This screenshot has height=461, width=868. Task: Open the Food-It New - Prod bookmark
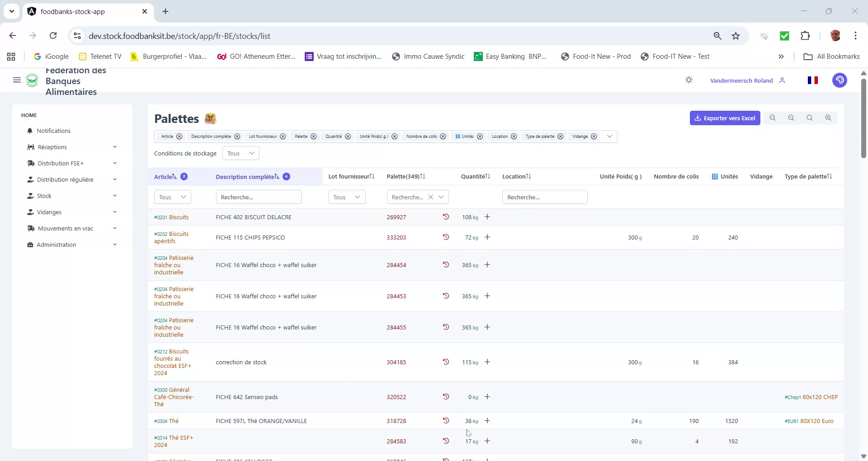tap(596, 56)
